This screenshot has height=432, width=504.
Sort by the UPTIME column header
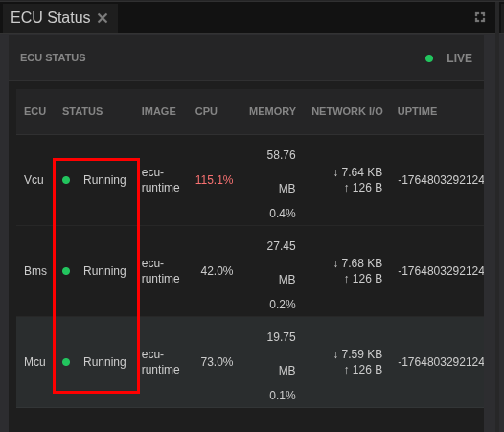417,111
